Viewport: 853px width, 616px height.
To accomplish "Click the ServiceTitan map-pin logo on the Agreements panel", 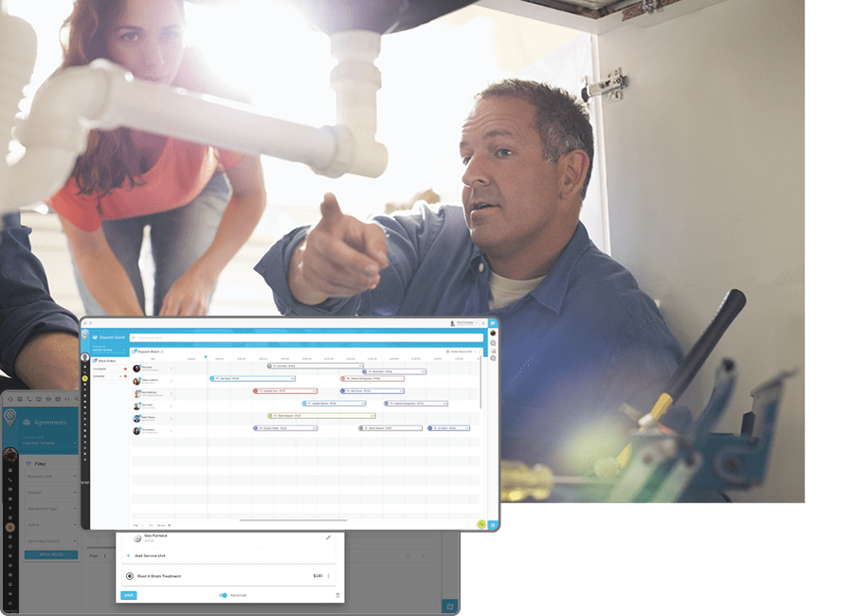I will [x=10, y=417].
